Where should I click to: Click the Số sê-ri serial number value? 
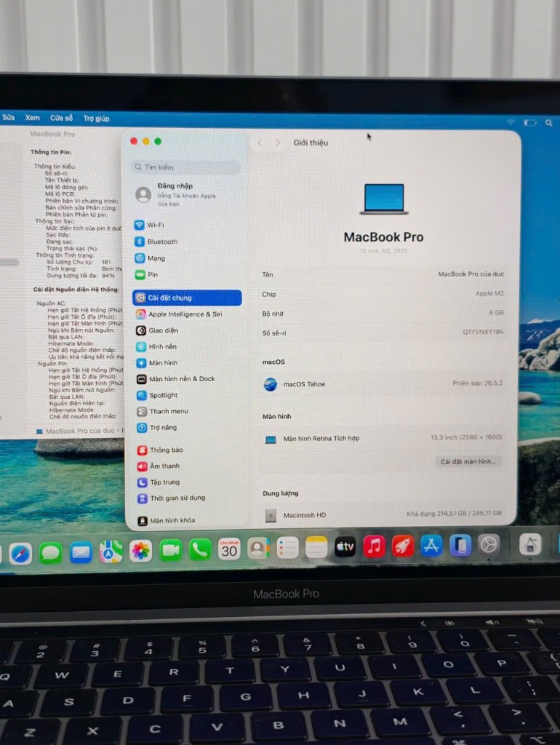point(483,332)
